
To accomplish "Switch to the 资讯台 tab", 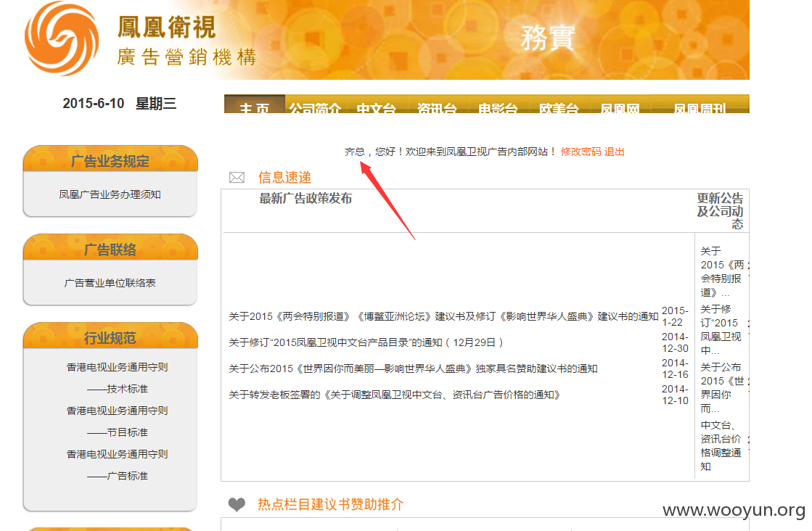I will click(x=437, y=104).
